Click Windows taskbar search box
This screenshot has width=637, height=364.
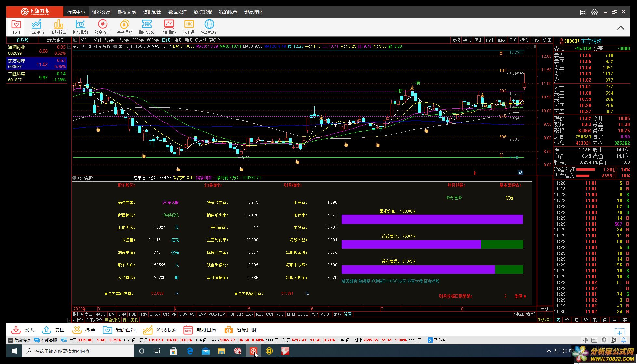tap(78, 351)
